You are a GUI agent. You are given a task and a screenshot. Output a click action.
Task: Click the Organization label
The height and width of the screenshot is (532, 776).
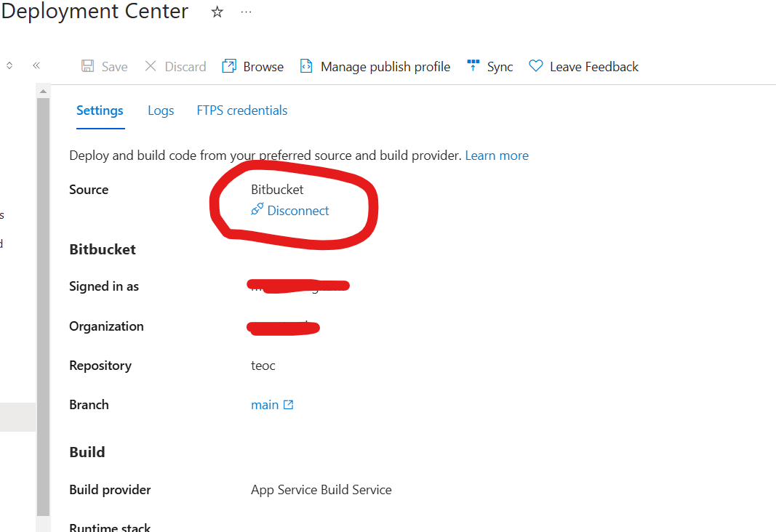(x=106, y=326)
